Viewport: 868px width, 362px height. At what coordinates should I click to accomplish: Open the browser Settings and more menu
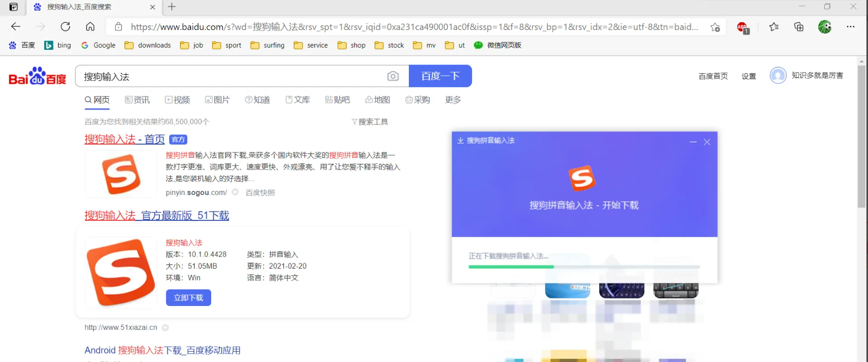(850, 26)
